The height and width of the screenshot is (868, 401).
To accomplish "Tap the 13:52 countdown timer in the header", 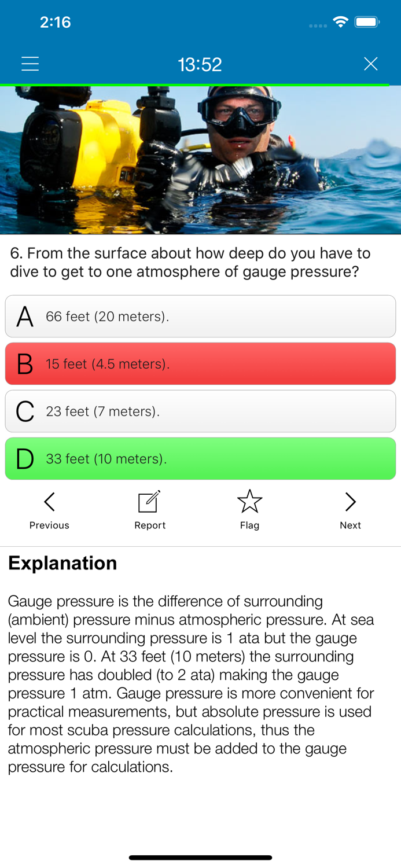I will [x=200, y=65].
